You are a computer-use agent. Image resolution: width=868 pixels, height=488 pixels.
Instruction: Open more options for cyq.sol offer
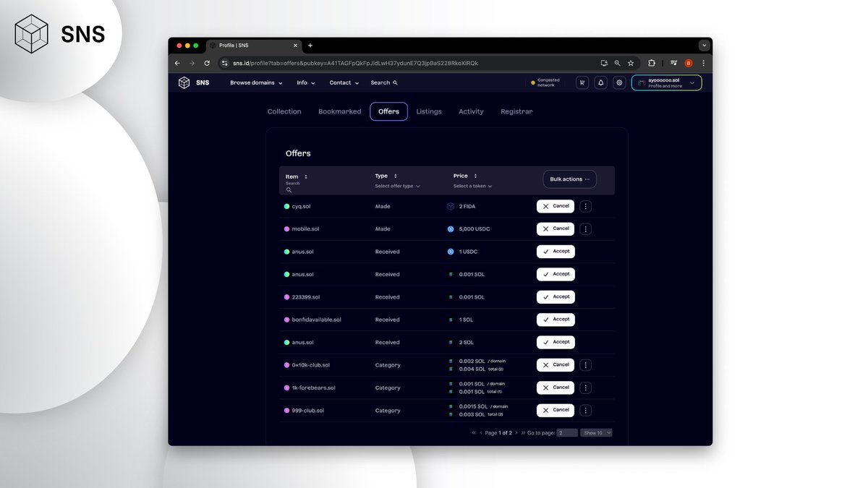pyautogui.click(x=586, y=206)
